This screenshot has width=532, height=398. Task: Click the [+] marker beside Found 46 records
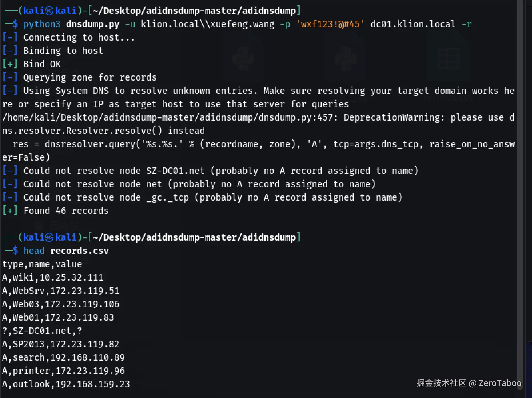point(10,211)
